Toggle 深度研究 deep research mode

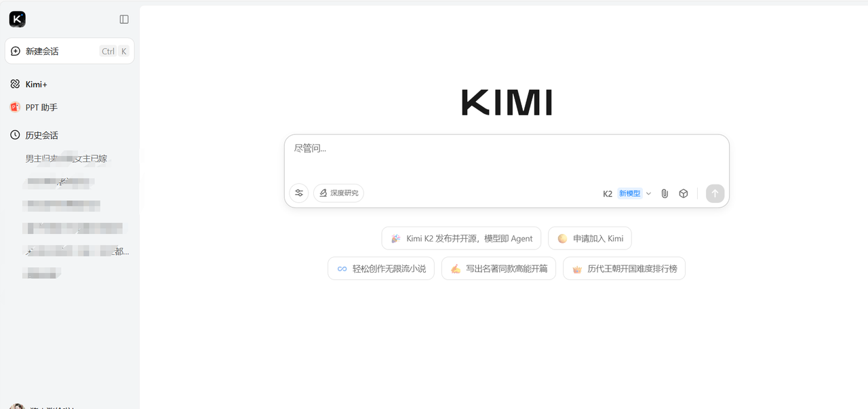click(338, 193)
